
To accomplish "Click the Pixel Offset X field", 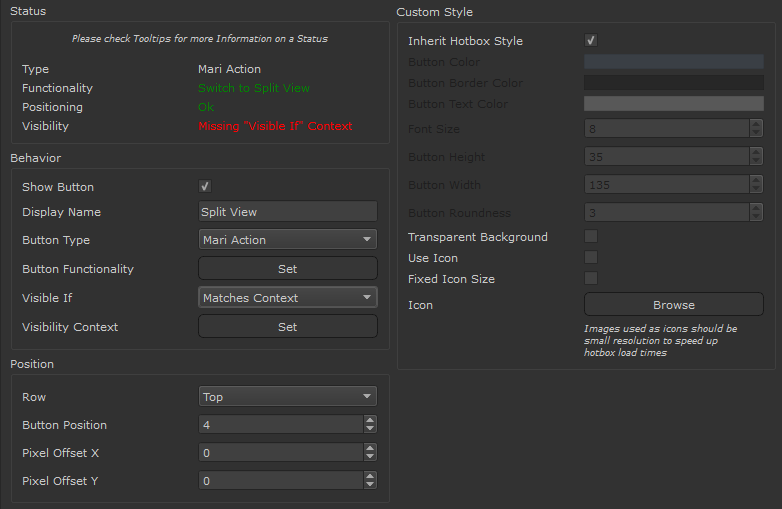I will [x=280, y=453].
